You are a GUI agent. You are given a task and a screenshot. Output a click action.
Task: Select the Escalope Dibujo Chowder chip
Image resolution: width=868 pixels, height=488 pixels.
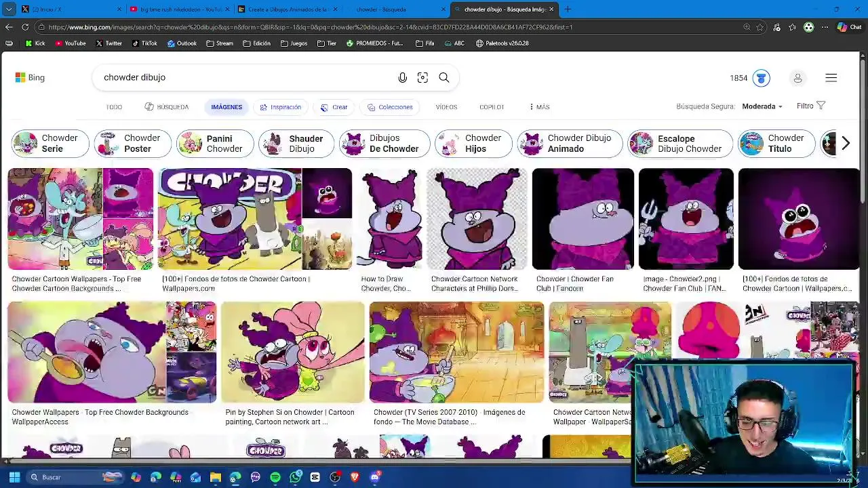pyautogui.click(x=680, y=144)
